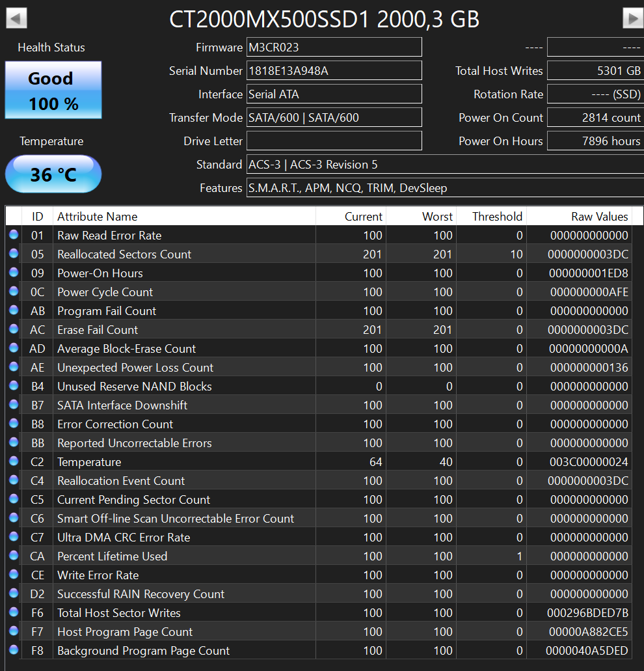Click status dot for Percent Lifetime Used

click(x=14, y=555)
